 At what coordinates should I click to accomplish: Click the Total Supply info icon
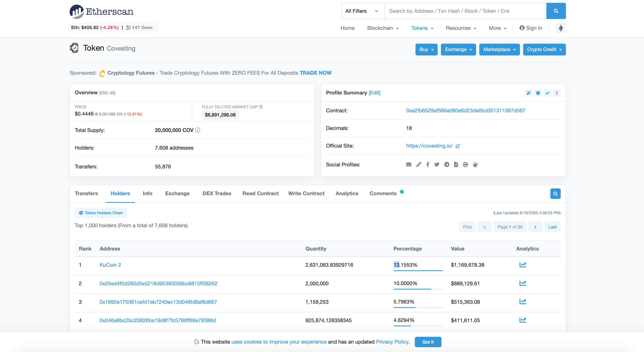click(x=198, y=130)
